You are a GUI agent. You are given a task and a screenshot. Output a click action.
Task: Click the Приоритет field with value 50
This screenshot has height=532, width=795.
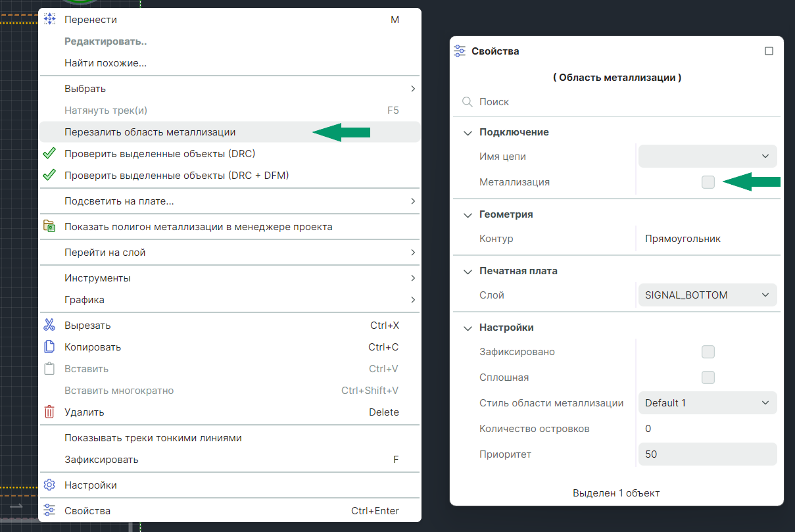pyautogui.click(x=707, y=454)
